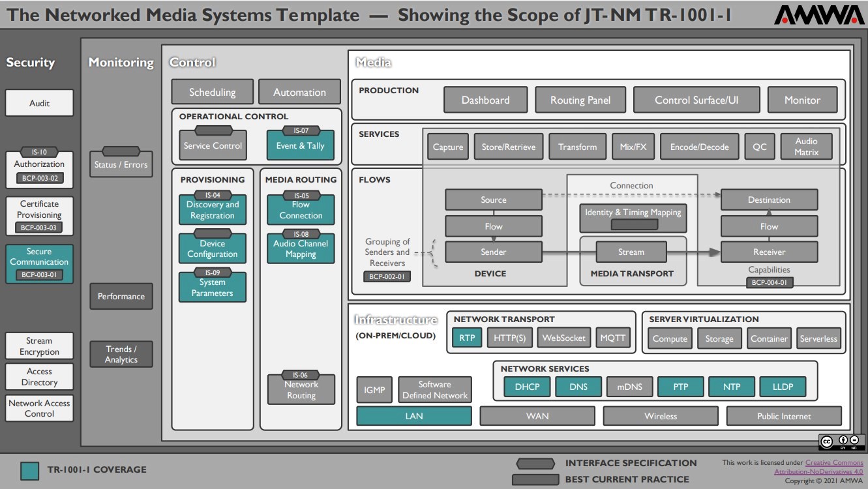Click the Compute virtualization box
Image resolution: width=868 pixels, height=489 pixels.
pyautogui.click(x=670, y=338)
